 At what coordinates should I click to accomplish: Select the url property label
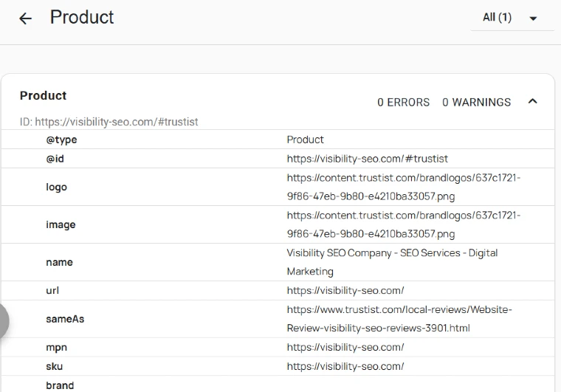52,290
